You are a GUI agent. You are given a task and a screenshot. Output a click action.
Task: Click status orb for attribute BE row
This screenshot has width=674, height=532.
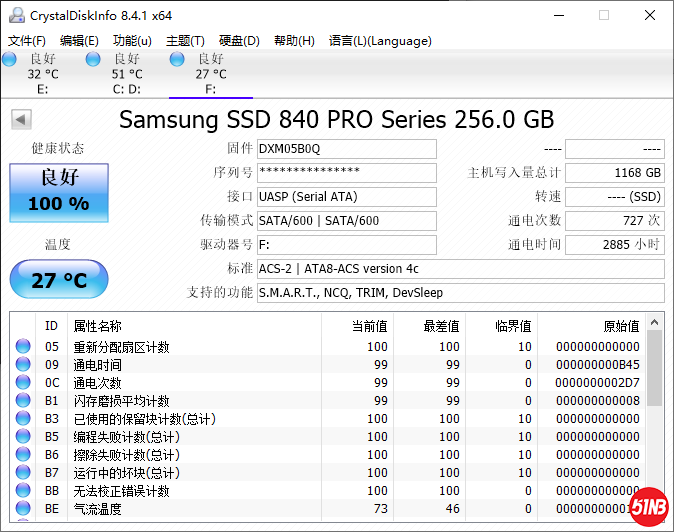(x=23, y=509)
